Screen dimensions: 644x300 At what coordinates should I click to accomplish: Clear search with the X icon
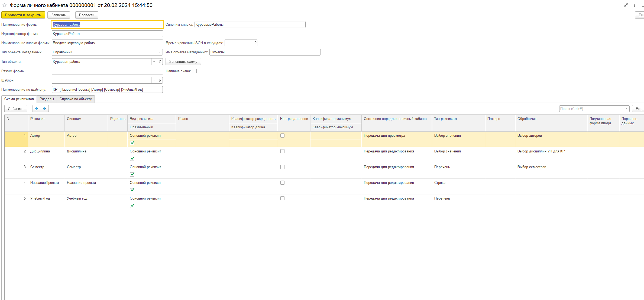pos(626,109)
